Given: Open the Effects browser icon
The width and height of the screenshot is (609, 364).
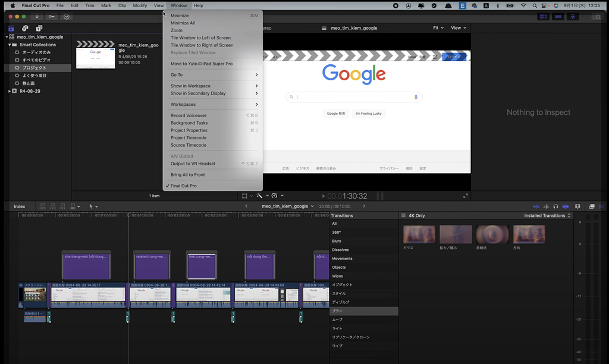Looking at the screenshot, I should point(592,206).
